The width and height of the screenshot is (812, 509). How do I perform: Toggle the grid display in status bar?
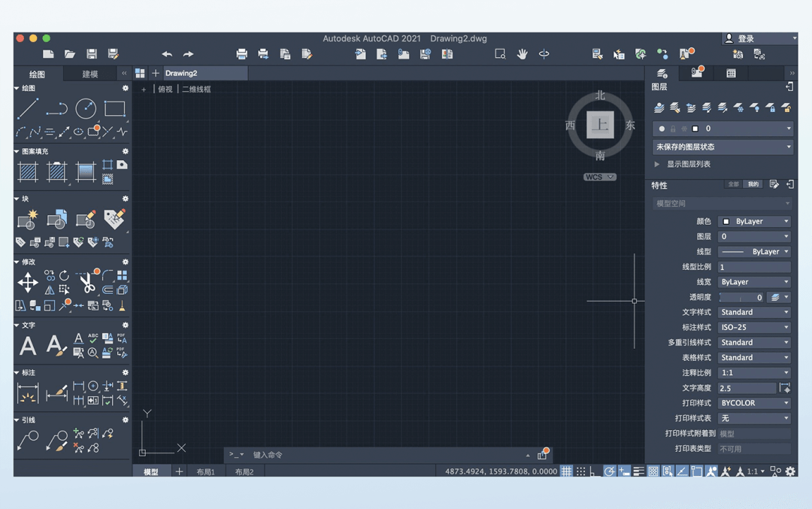(x=567, y=471)
